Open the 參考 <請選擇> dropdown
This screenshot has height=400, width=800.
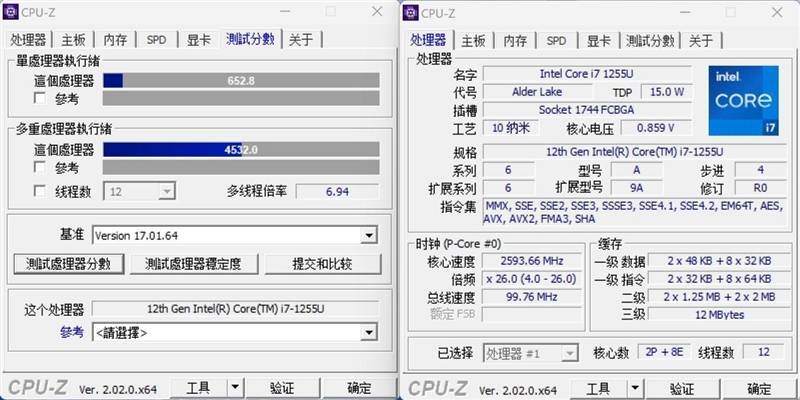(235, 333)
